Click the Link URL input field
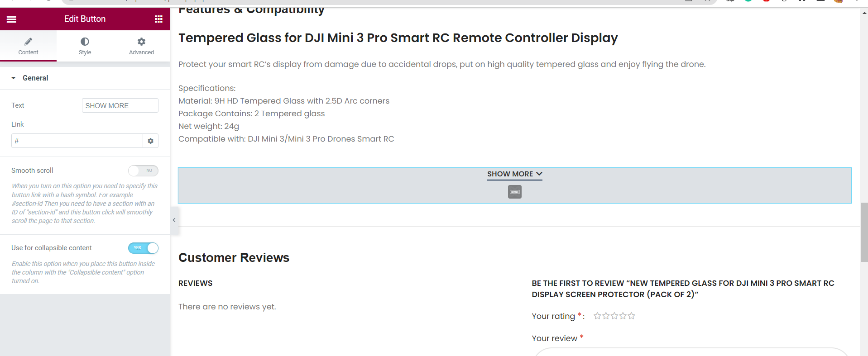 coord(77,141)
